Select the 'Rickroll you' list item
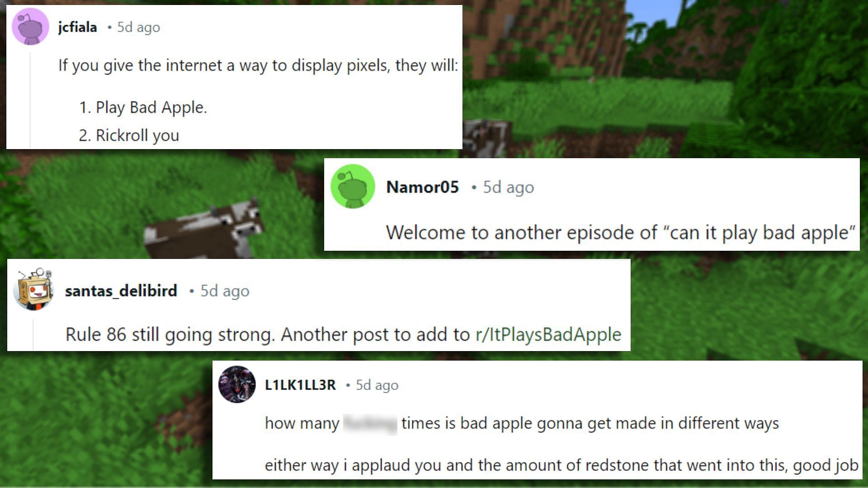This screenshot has width=868, height=488. click(x=129, y=136)
